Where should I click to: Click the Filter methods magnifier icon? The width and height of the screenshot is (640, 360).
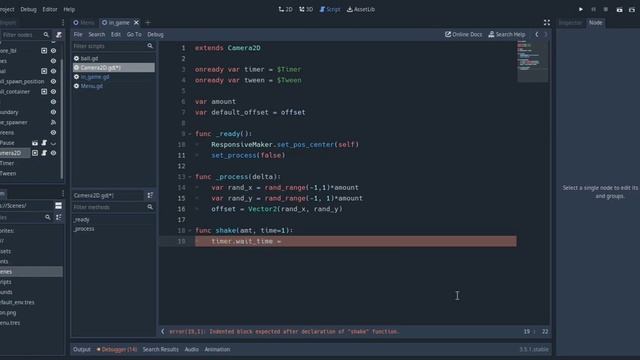click(150, 207)
